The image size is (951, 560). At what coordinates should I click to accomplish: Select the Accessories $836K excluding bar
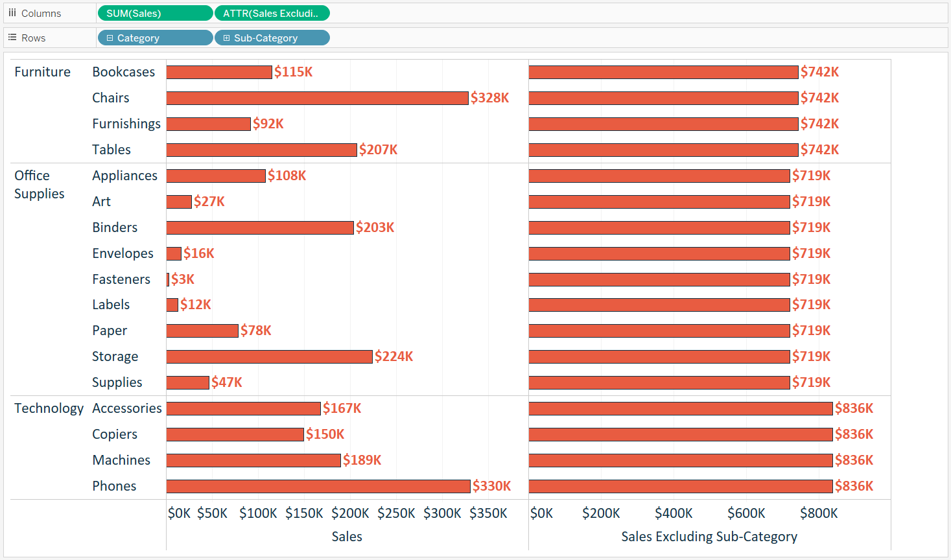[680, 408]
